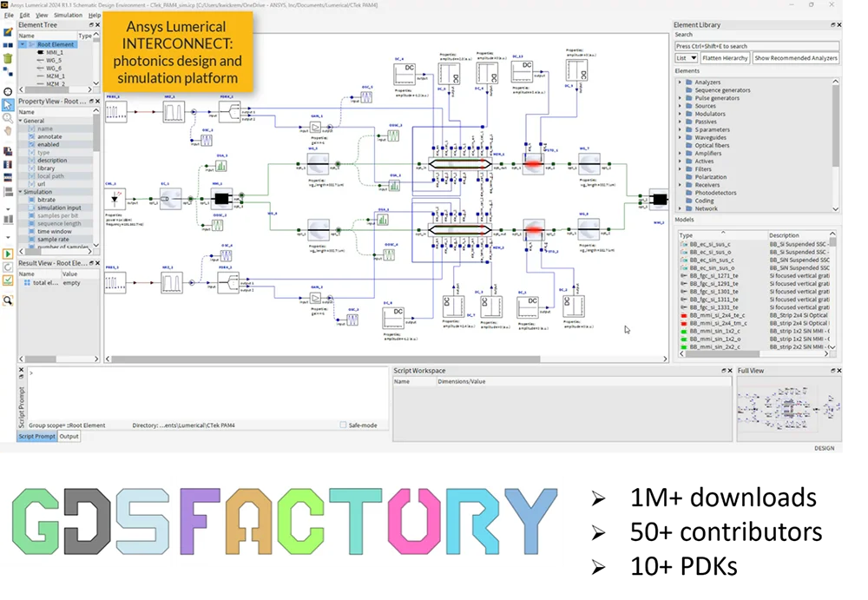Switch to the Script Prompt tab

[37, 437]
